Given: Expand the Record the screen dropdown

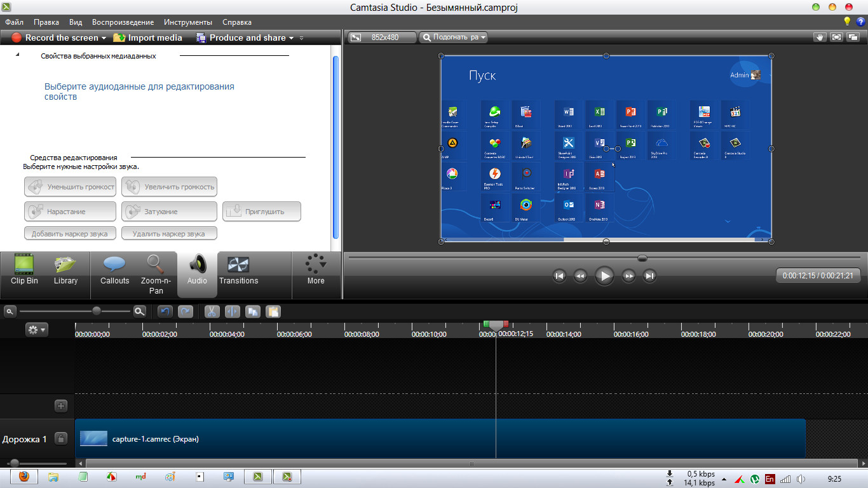Looking at the screenshot, I should click(104, 38).
